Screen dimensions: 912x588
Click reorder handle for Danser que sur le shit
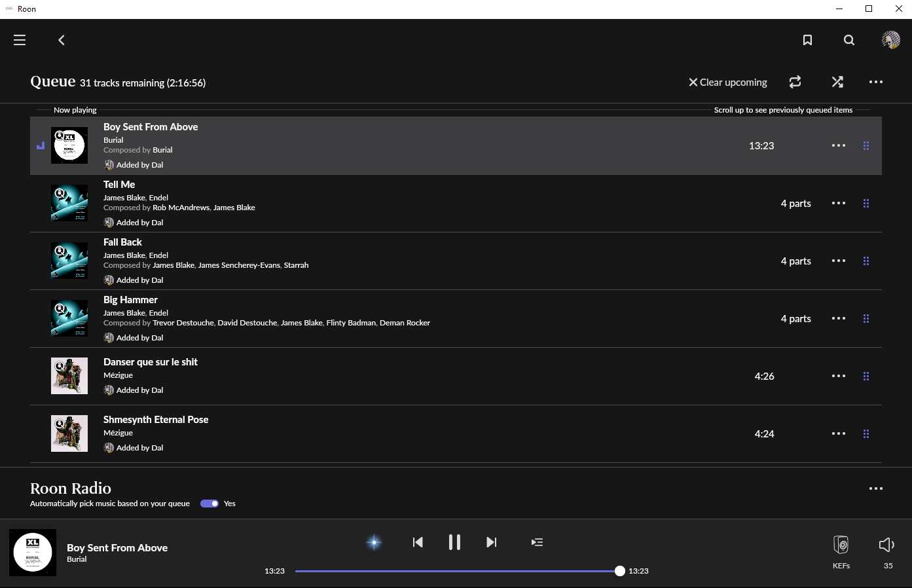(866, 376)
